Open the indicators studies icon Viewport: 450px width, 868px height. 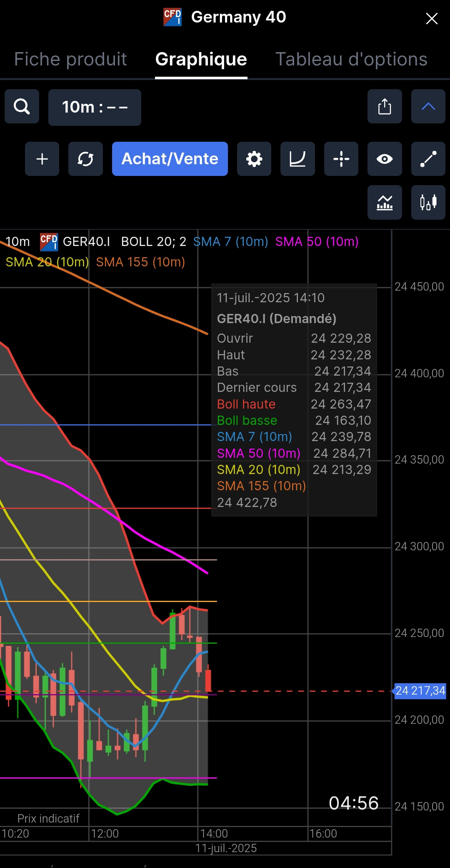click(x=385, y=202)
